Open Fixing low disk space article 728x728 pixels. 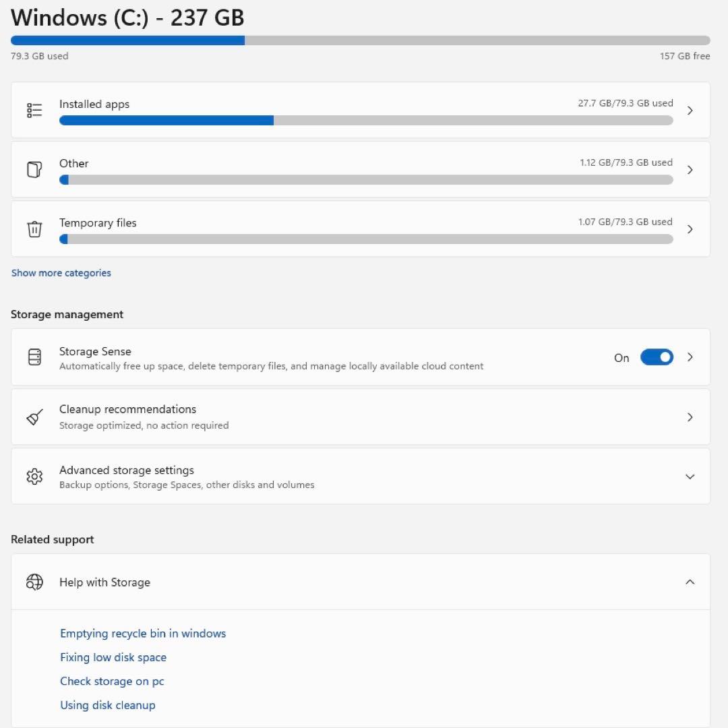113,657
